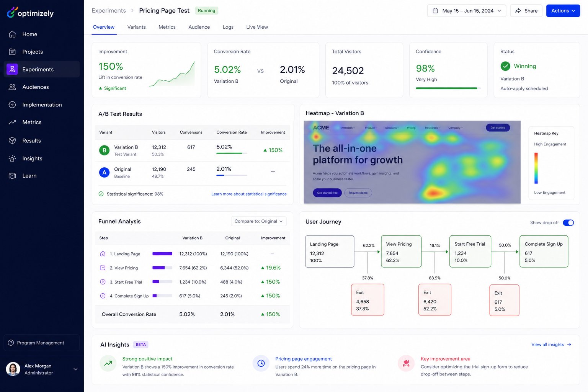This screenshot has width=588, height=392.
Task: Click arrow beside View all insights
Action: pos(569,345)
